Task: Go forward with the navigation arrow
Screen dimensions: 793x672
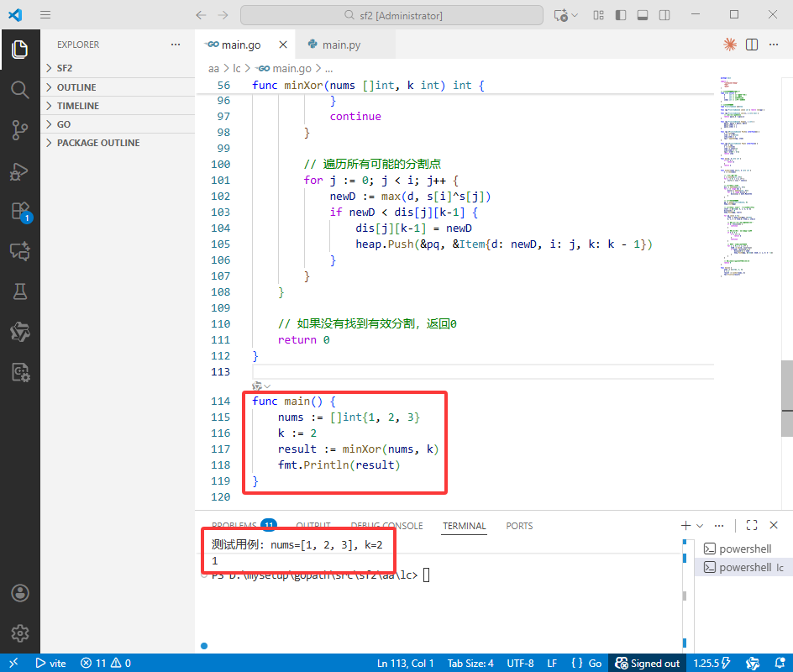Action: pos(223,15)
